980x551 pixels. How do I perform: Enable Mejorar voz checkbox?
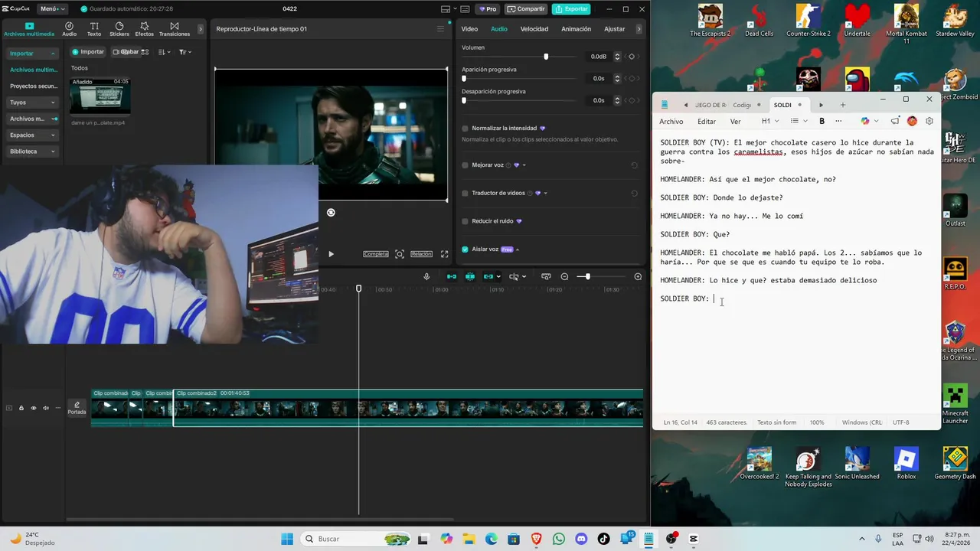[465, 165]
